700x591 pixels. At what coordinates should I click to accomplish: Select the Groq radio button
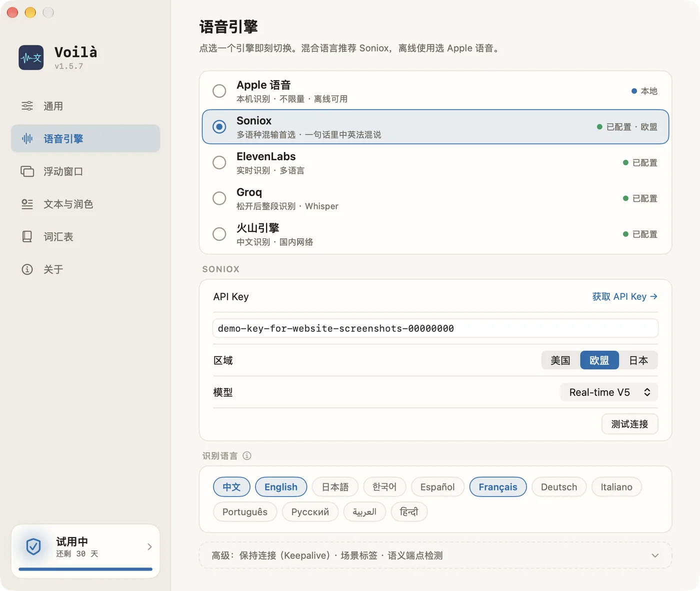click(219, 198)
